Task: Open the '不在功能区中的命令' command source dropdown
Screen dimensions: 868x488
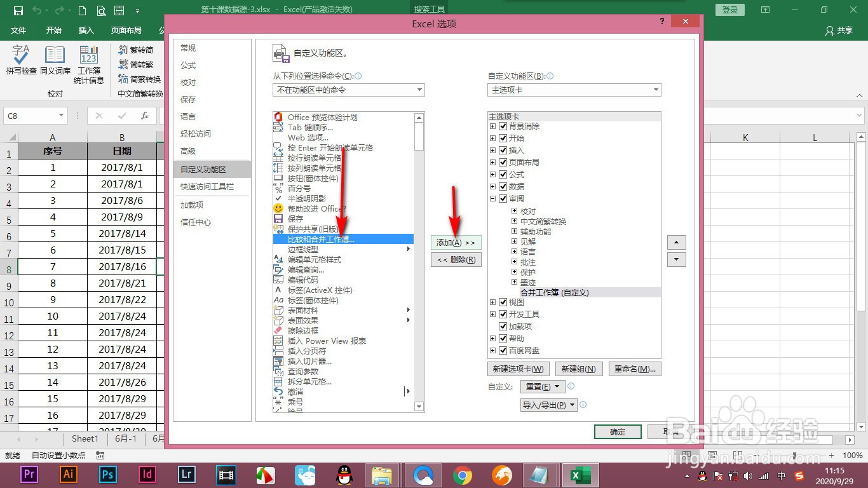Action: pos(349,90)
